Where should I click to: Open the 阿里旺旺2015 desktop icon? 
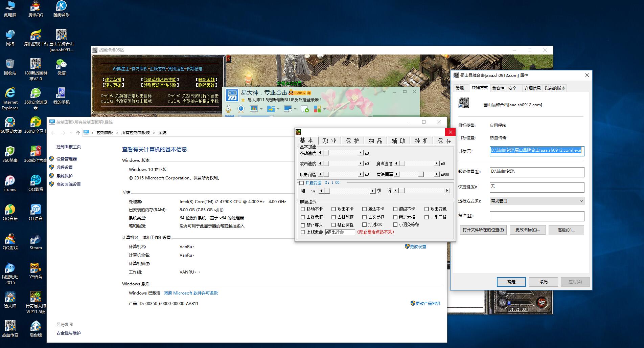(10, 274)
